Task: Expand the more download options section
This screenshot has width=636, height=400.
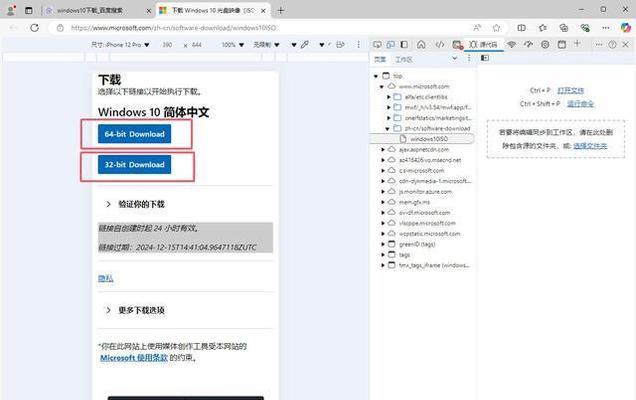Action: 136,310
